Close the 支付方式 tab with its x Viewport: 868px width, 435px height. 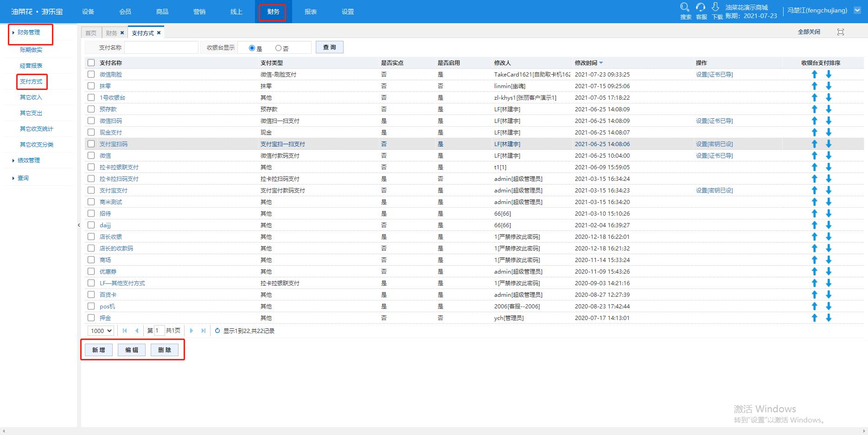(x=159, y=33)
